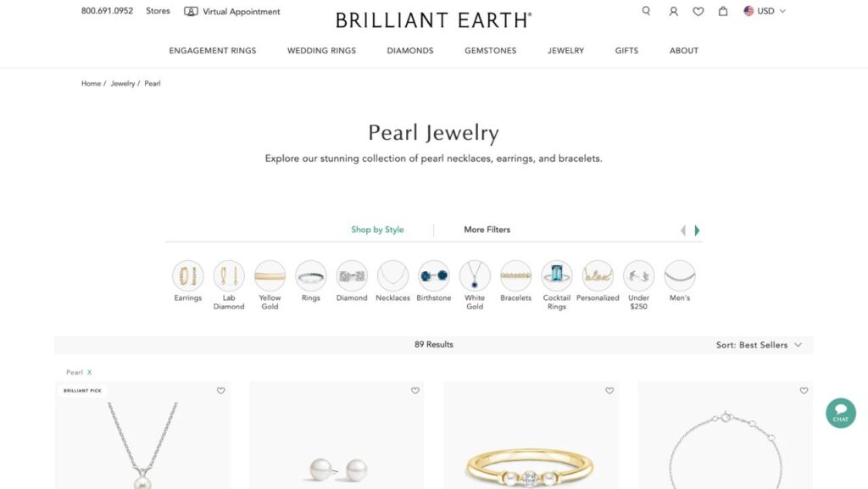Open the pearl bracelet product thumbnail

point(726,436)
